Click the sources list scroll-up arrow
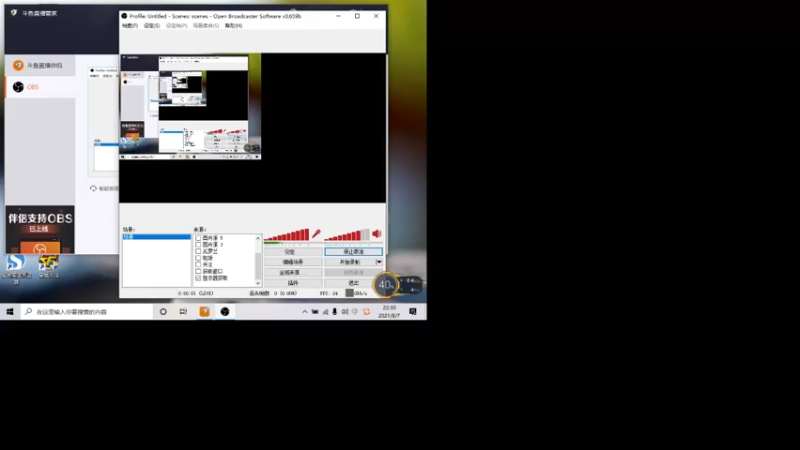 point(258,238)
